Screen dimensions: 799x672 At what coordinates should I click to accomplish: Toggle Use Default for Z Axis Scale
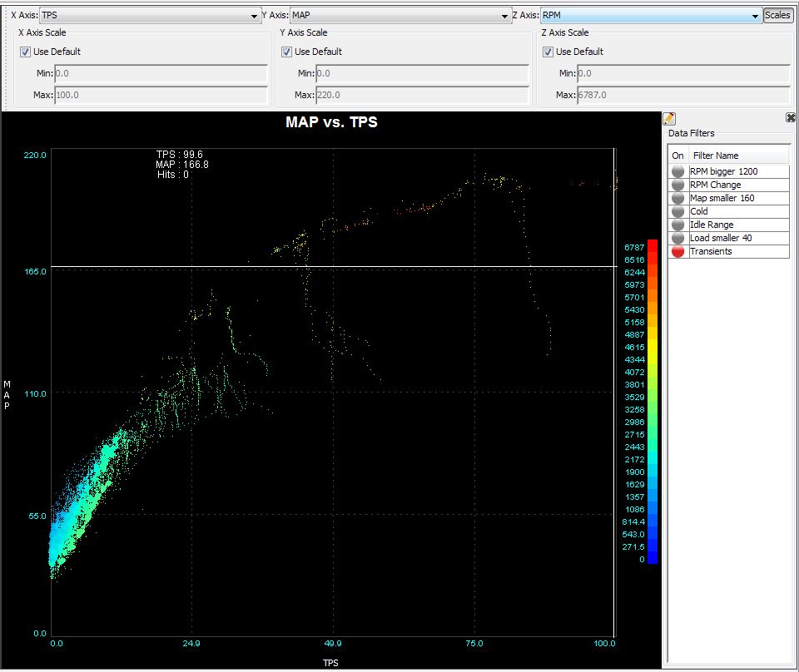click(548, 52)
